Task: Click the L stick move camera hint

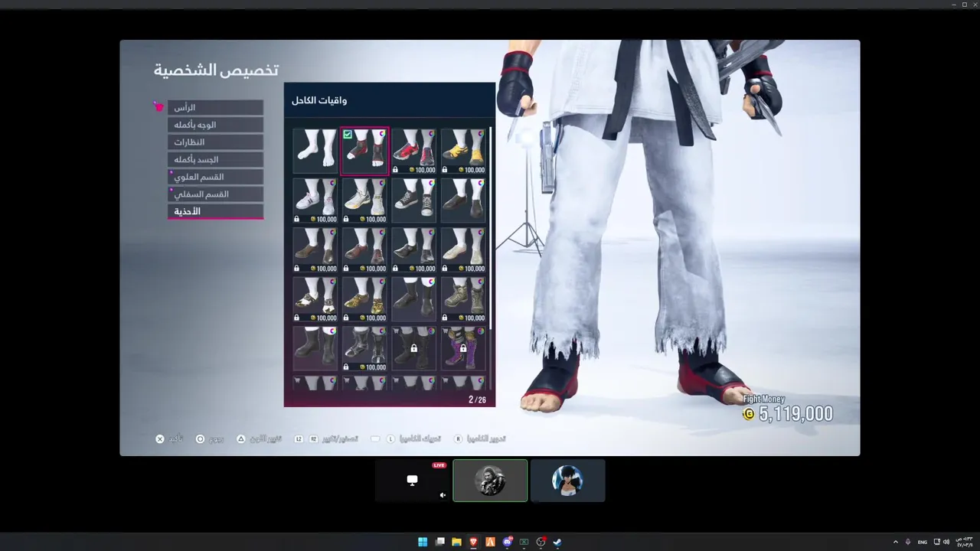Action: point(390,439)
